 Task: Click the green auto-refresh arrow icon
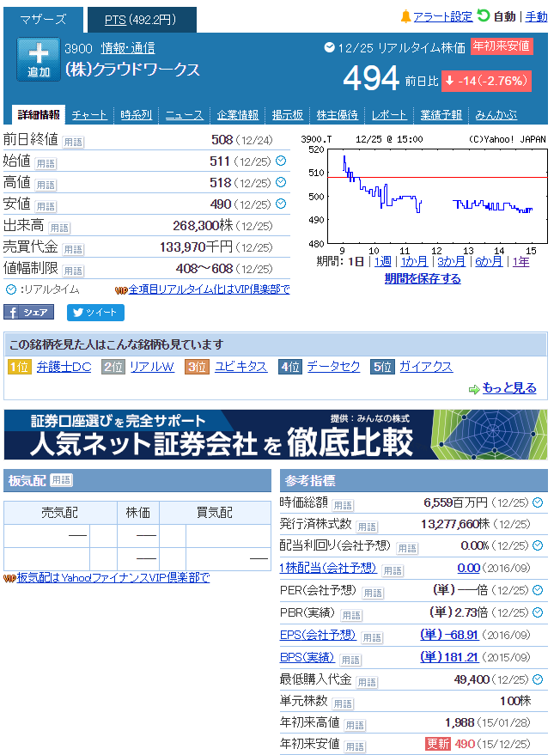click(x=483, y=15)
